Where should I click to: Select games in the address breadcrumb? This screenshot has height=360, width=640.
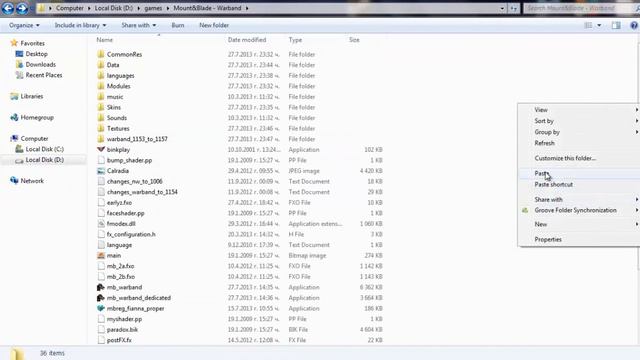(153, 8)
